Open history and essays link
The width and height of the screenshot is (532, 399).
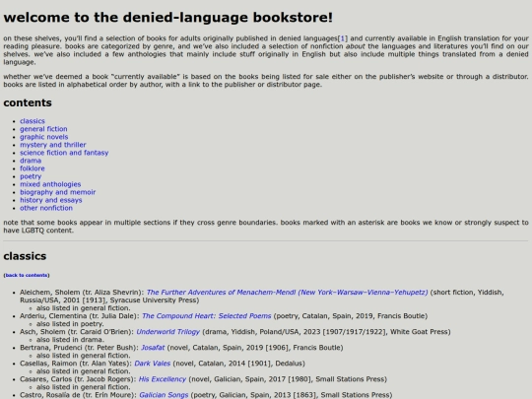pyautogui.click(x=51, y=200)
